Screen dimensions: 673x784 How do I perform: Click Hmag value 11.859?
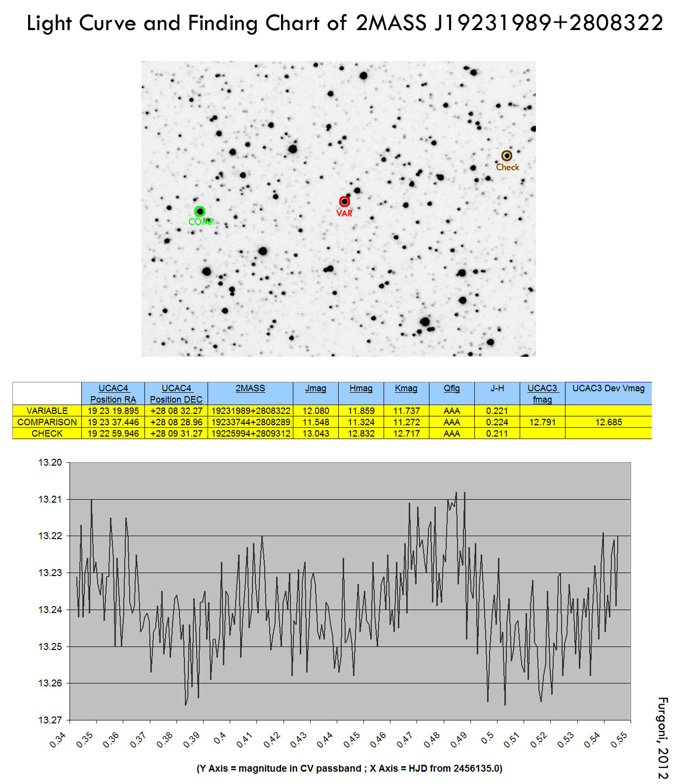pos(361,411)
